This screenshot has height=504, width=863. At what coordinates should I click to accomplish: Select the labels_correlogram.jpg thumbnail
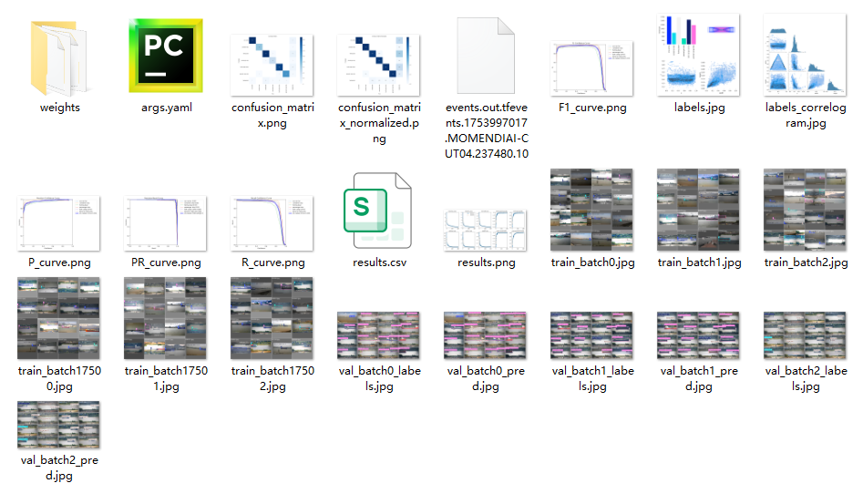pyautogui.click(x=806, y=55)
